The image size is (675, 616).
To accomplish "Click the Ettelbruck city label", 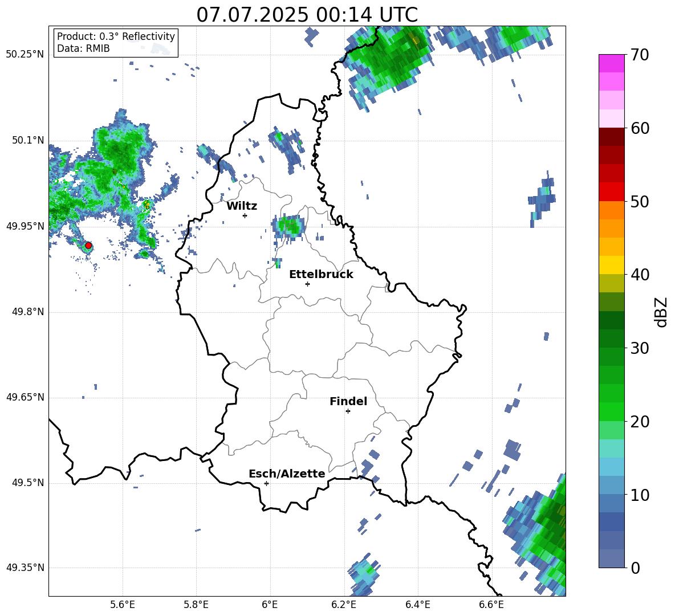I will (321, 275).
